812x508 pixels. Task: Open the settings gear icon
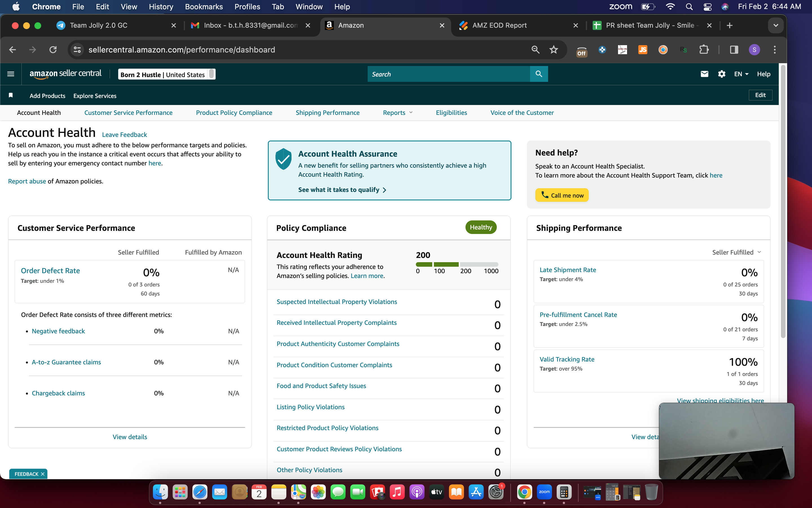(x=722, y=74)
